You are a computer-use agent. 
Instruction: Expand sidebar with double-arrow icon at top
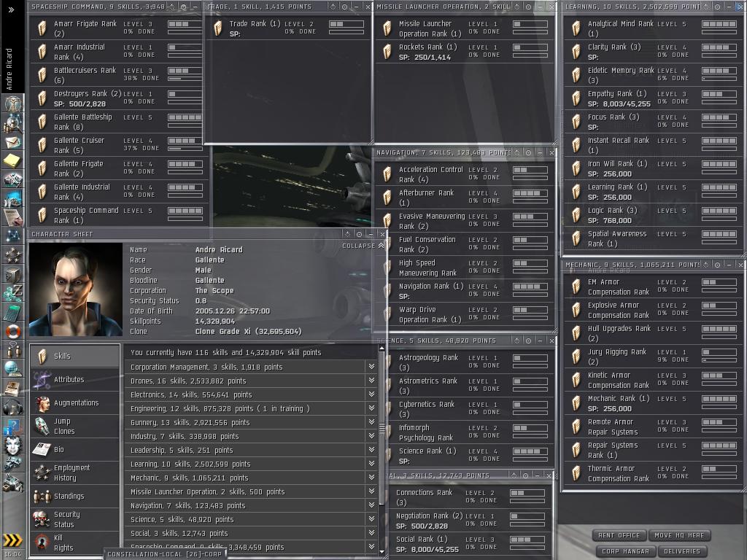(x=12, y=9)
